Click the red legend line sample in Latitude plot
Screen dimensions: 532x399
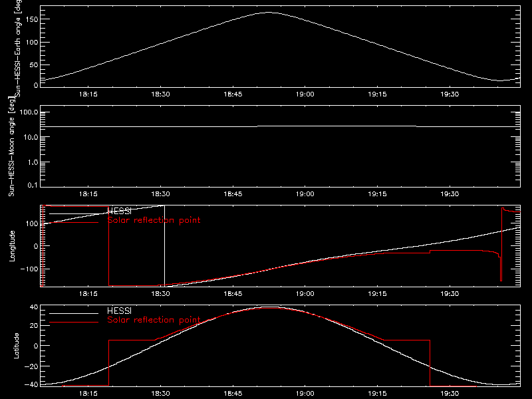pyautogui.click(x=74, y=322)
